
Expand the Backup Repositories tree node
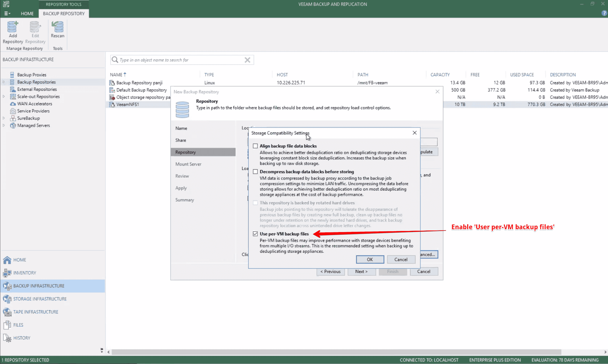pos(4,82)
